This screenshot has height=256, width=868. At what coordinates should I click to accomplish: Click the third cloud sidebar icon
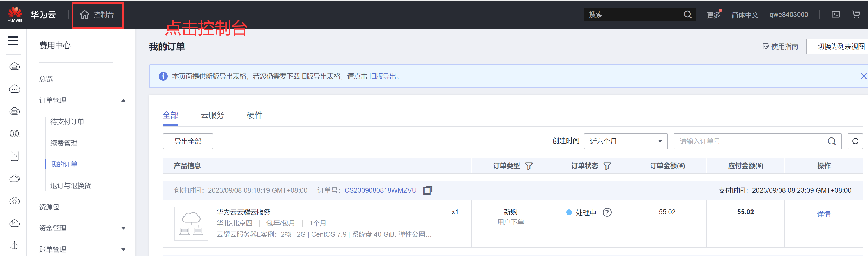coord(14,111)
